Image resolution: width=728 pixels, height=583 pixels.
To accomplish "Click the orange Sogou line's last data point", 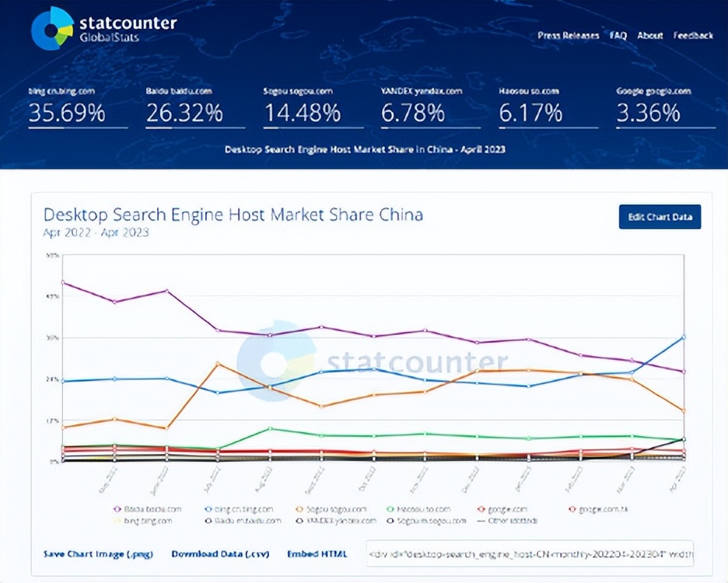I will tap(684, 410).
